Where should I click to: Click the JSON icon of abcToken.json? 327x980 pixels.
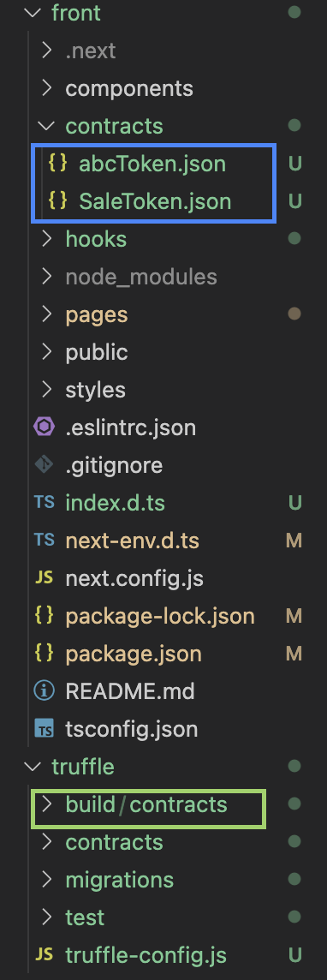point(58,164)
